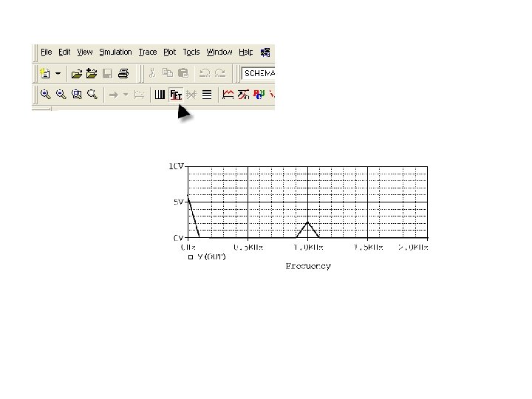Click the grayed Save floppy disk icon
The height and width of the screenshot is (399, 532).
(108, 74)
